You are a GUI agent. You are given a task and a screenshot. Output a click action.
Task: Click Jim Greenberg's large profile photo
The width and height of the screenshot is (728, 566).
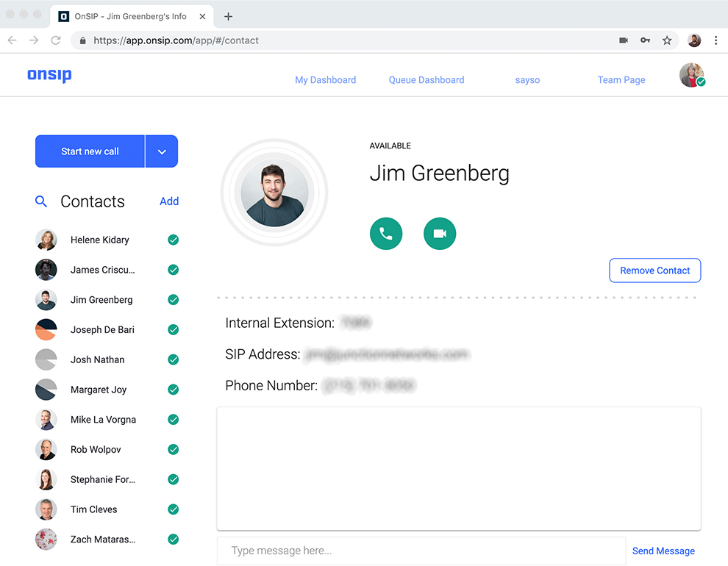[x=274, y=193]
